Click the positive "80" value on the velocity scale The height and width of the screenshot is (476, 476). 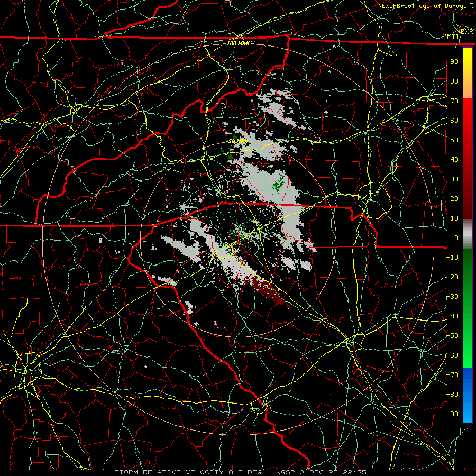[454, 81]
